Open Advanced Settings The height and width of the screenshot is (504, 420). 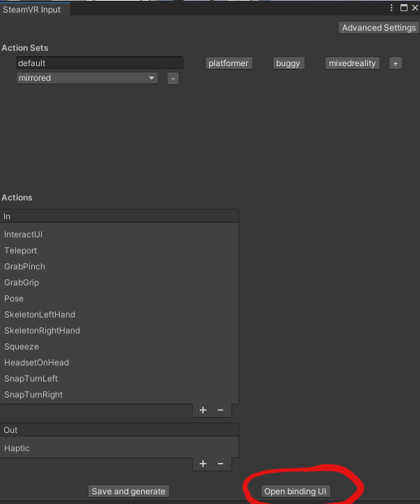(x=378, y=28)
